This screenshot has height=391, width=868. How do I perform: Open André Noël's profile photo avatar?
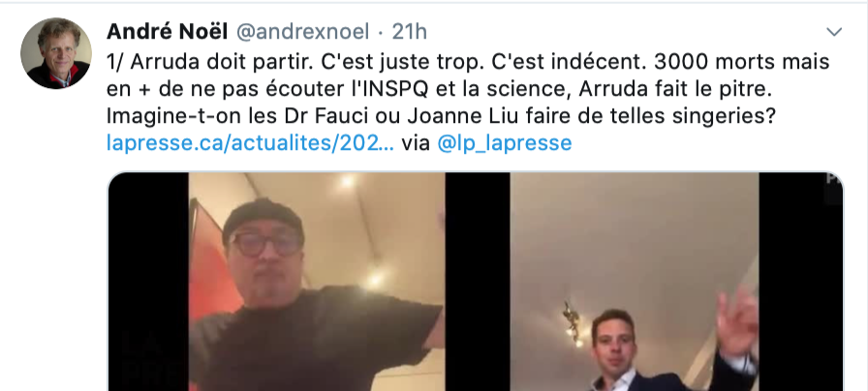[56, 53]
